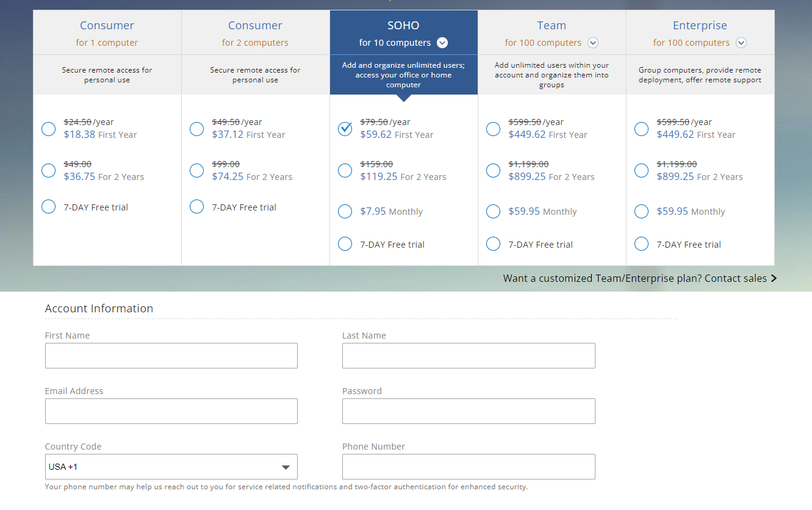The height and width of the screenshot is (510, 812).
Task: Select Enterprise $899.25 For 2 Years
Action: (x=641, y=171)
